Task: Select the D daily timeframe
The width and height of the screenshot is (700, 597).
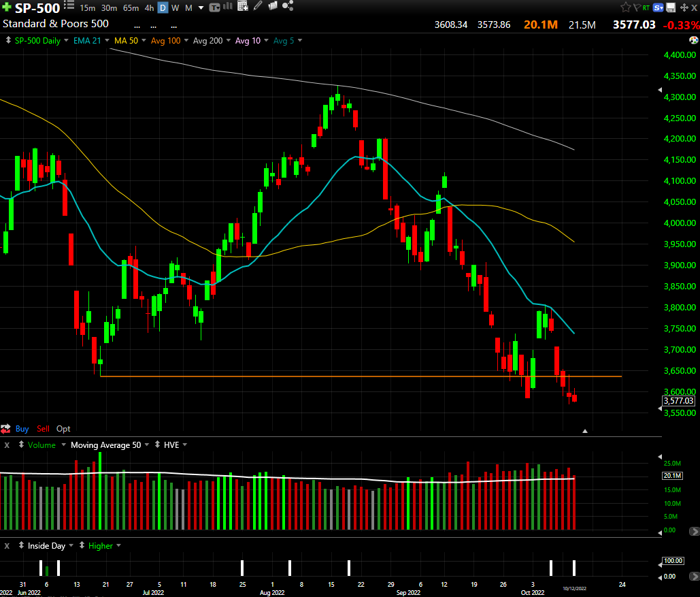Action: pyautogui.click(x=163, y=8)
